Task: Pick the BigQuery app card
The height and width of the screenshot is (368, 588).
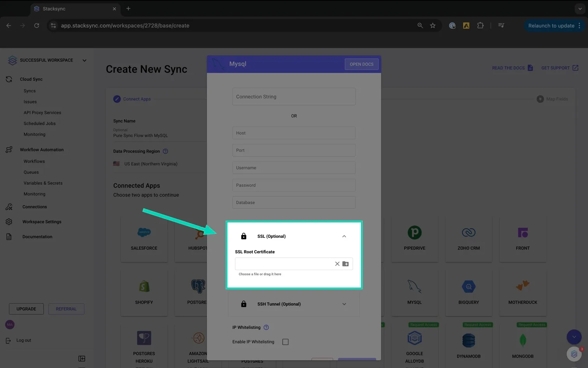Action: [469, 293]
